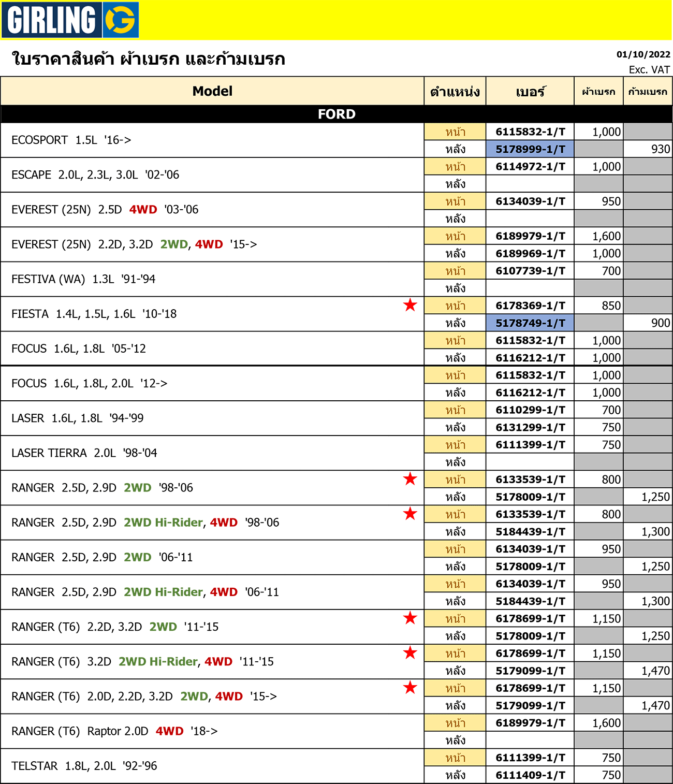Click the red star beside RANGER 2WD '98-'06
673x784 pixels.
(x=410, y=479)
